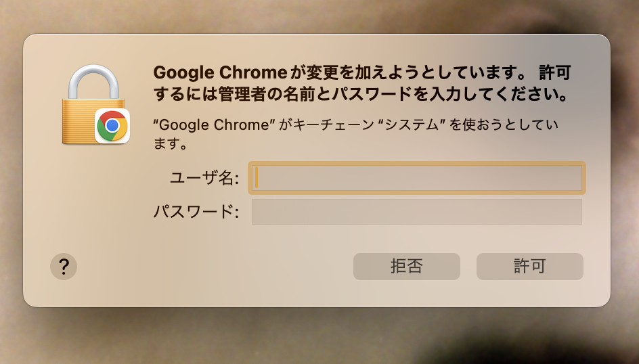The height and width of the screenshot is (364, 639).
Task: Click the quoted “Google Chrome” in the description
Action: [x=215, y=125]
